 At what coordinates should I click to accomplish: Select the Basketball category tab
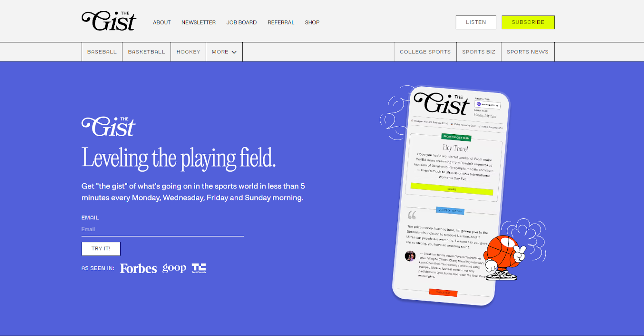(x=147, y=52)
